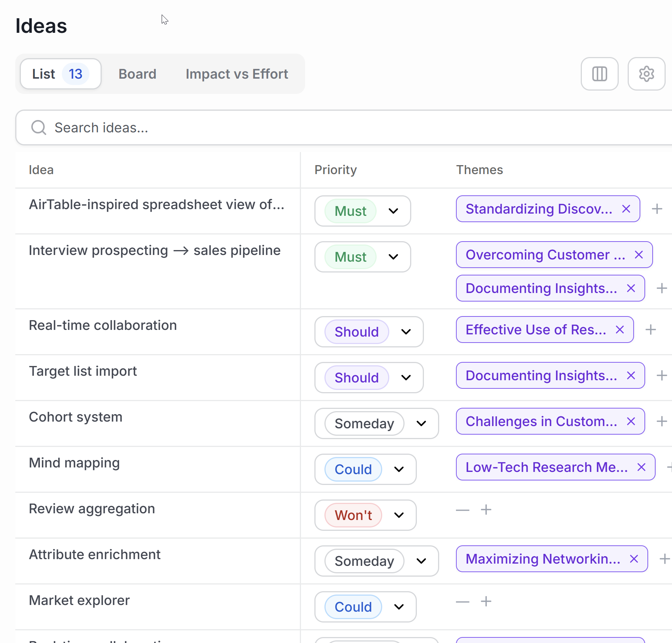672x643 pixels.
Task: Click the Should badge on Real-time collaboration
Action: pyautogui.click(x=356, y=332)
